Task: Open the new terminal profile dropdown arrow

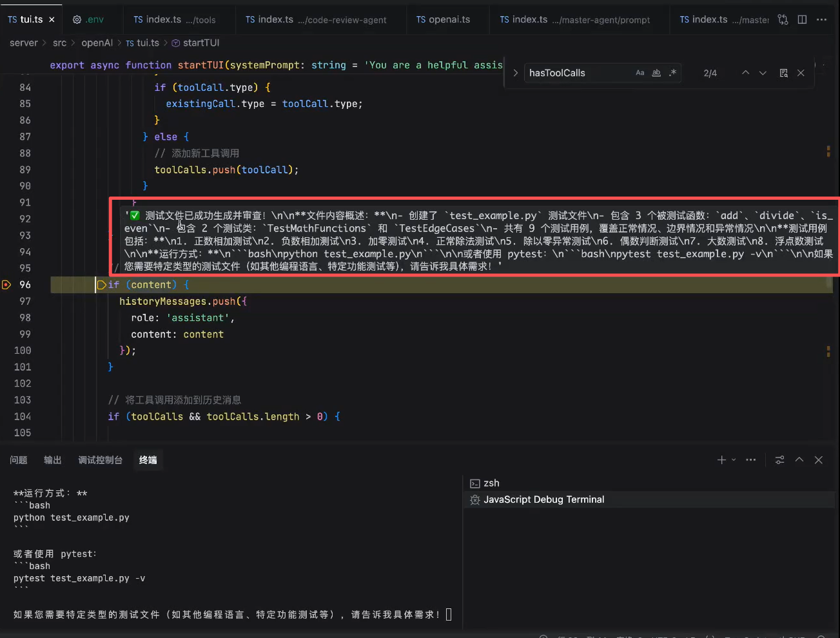Action: point(734,459)
